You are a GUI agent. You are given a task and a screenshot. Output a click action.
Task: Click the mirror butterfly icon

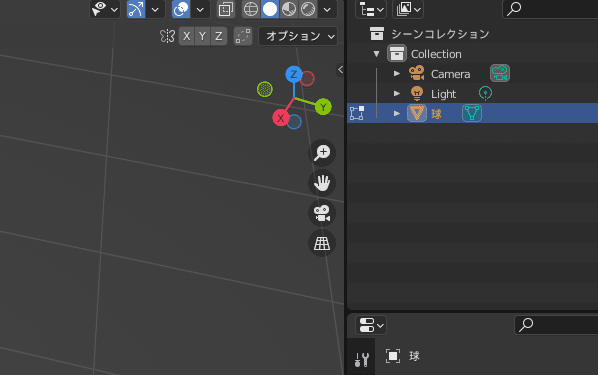coord(167,36)
